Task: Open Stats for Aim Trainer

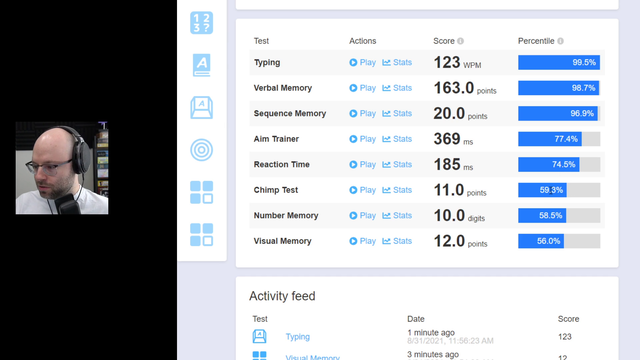Action: (x=397, y=139)
